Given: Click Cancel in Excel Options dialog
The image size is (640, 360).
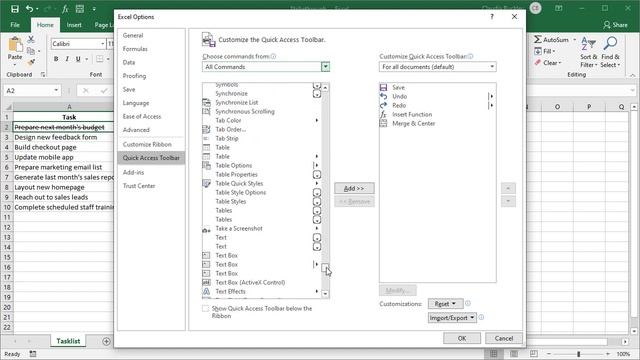Looking at the screenshot, I should tap(504, 338).
